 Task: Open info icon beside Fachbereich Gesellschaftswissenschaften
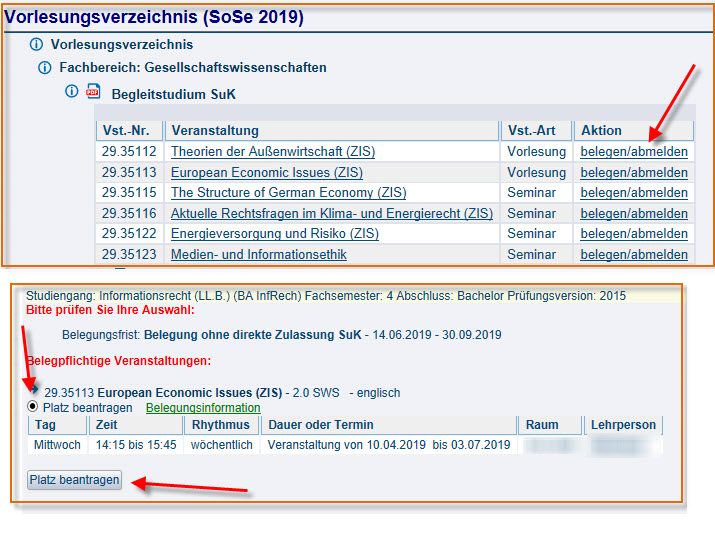pyautogui.click(x=44, y=67)
